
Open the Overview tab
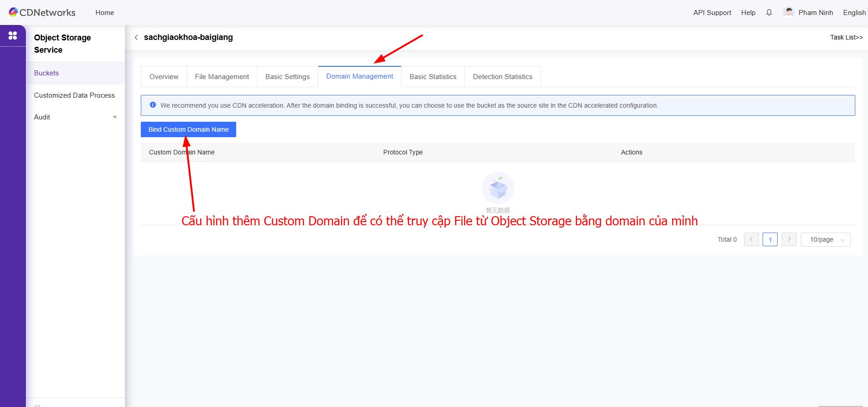(164, 77)
